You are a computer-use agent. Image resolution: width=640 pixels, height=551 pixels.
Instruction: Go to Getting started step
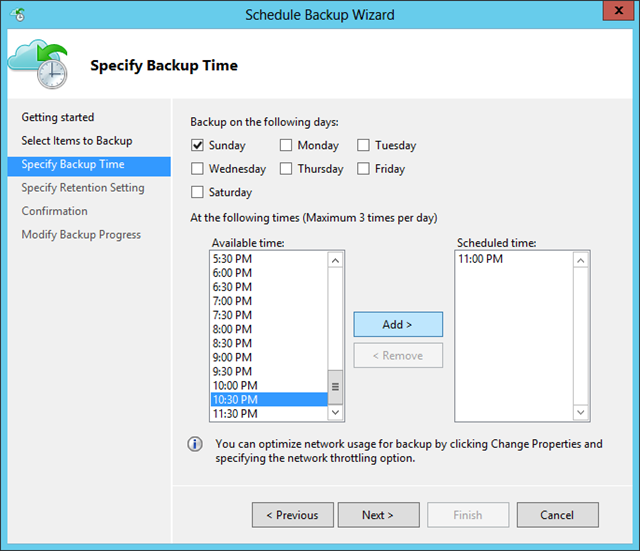(58, 117)
